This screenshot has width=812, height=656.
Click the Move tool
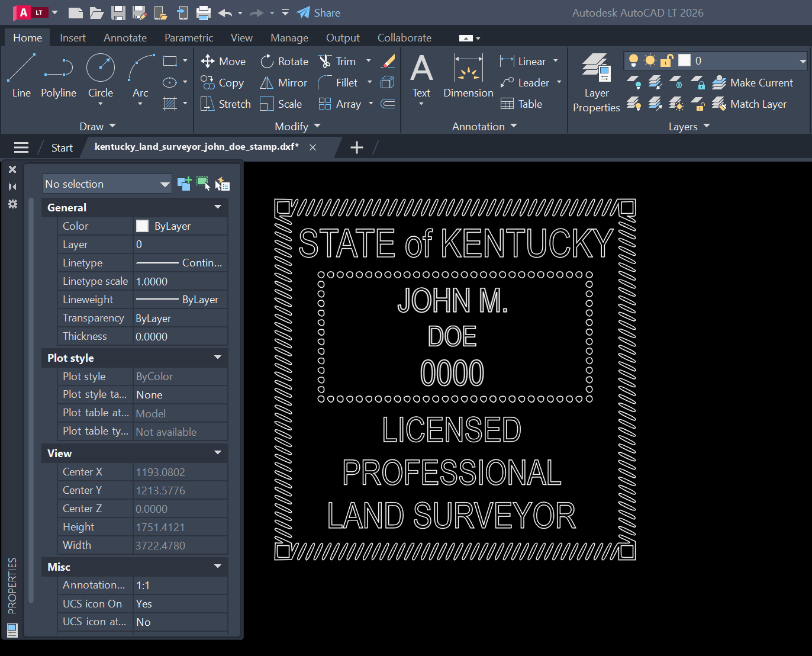coord(223,61)
